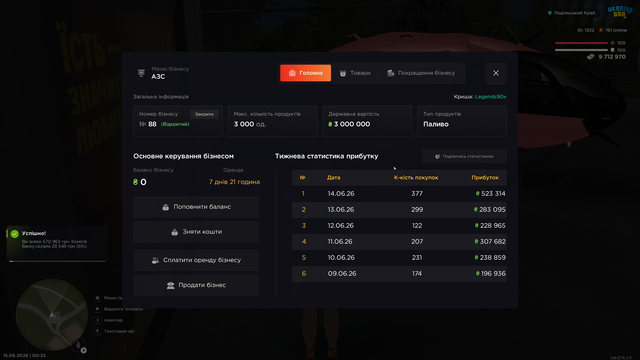The height and width of the screenshot is (360, 640).
Task: Open Покращення бізнесу tab
Action: (x=421, y=73)
